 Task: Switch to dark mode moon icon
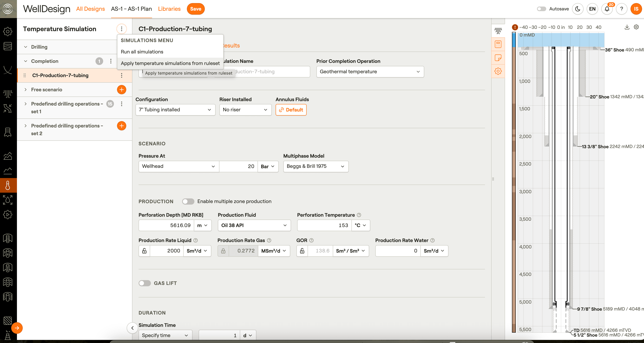pyautogui.click(x=577, y=9)
